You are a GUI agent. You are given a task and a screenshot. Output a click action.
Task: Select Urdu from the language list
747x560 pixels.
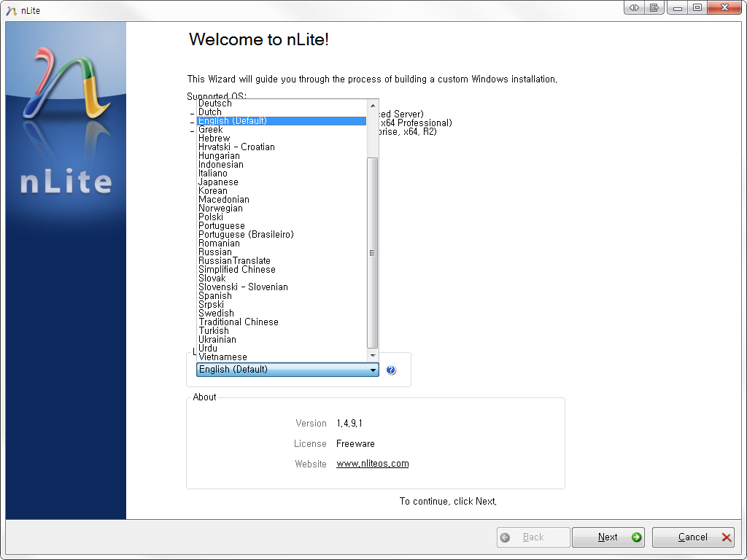pos(282,348)
